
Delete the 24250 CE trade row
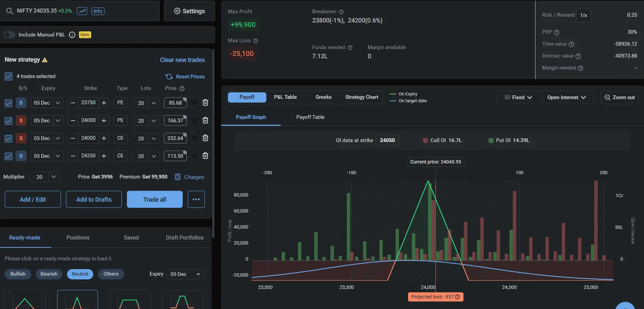tap(205, 156)
